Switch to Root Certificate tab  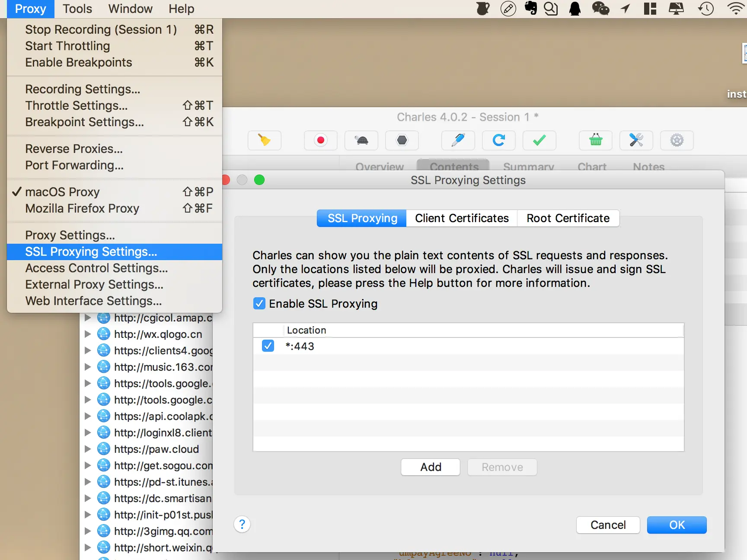(568, 218)
